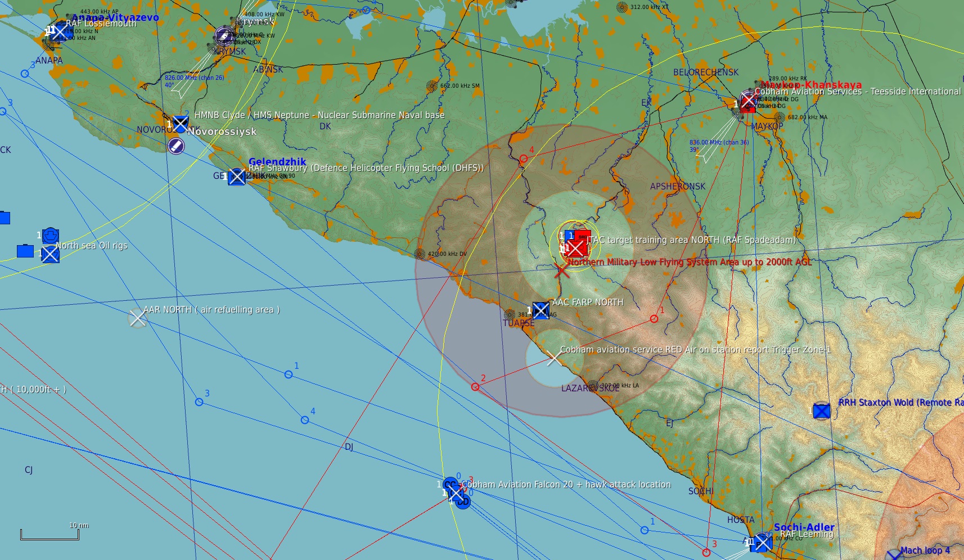Click the Krymsk airfield symbol
The width and height of the screenshot is (964, 560).
click(x=224, y=36)
